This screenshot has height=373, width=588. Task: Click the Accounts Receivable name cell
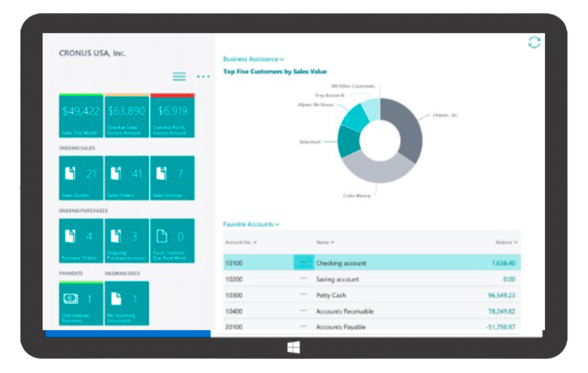[x=345, y=312]
